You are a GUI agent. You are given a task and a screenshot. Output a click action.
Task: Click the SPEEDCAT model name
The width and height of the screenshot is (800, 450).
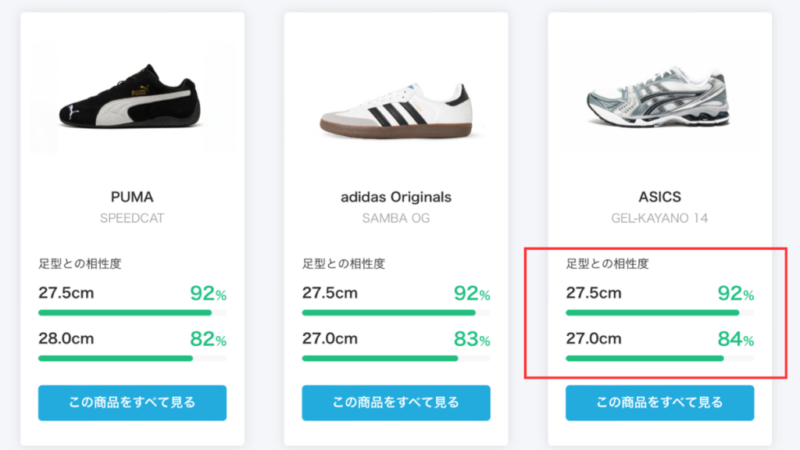[x=132, y=218]
